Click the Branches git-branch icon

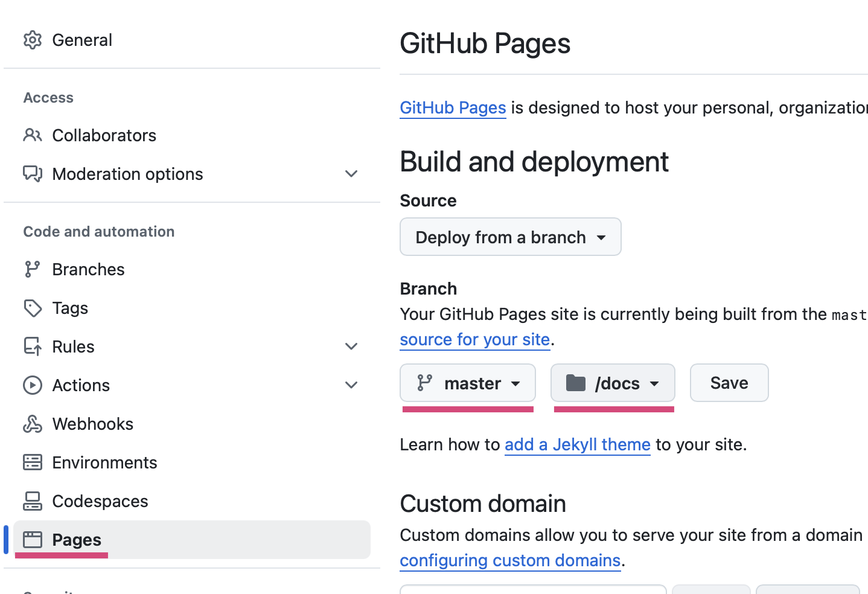[33, 269]
